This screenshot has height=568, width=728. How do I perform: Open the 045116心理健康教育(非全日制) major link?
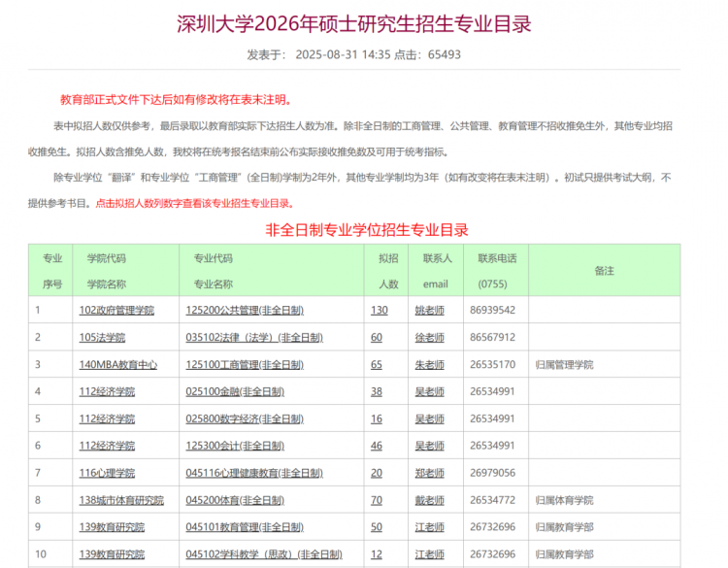pos(248,474)
